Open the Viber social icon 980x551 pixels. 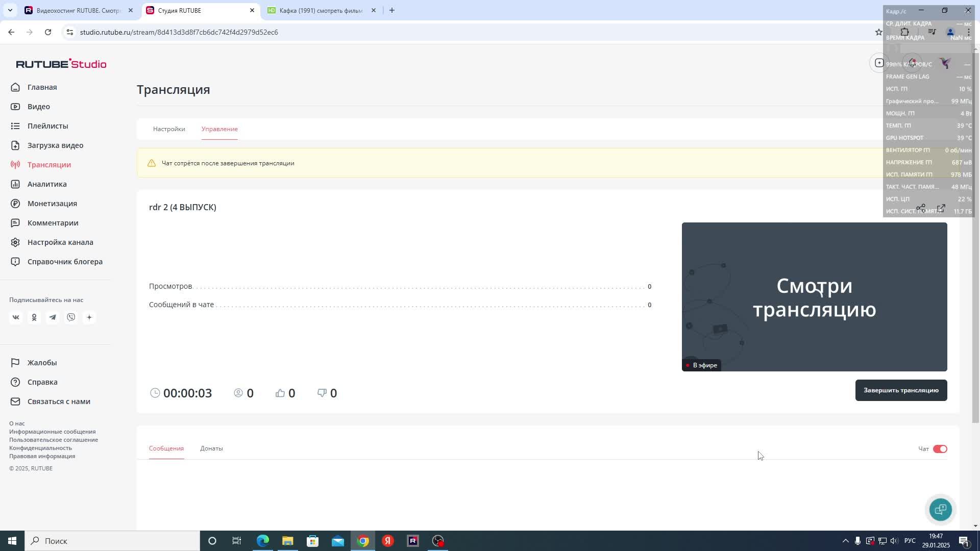[x=71, y=317]
